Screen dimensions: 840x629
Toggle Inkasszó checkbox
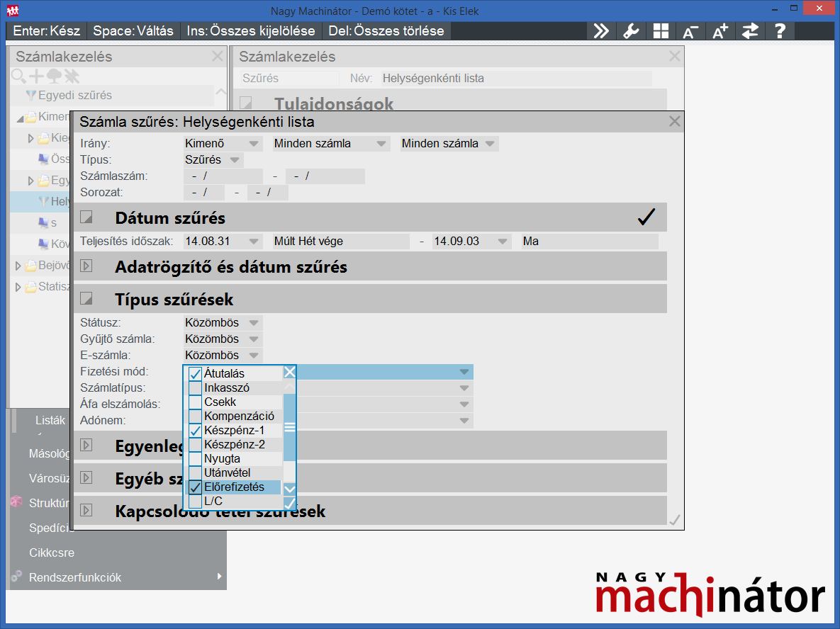[x=195, y=388]
